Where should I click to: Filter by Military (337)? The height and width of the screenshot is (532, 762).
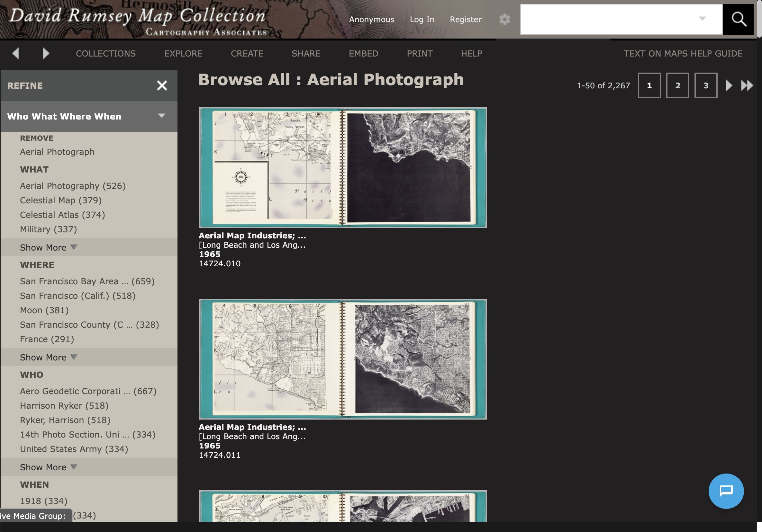[x=49, y=229]
